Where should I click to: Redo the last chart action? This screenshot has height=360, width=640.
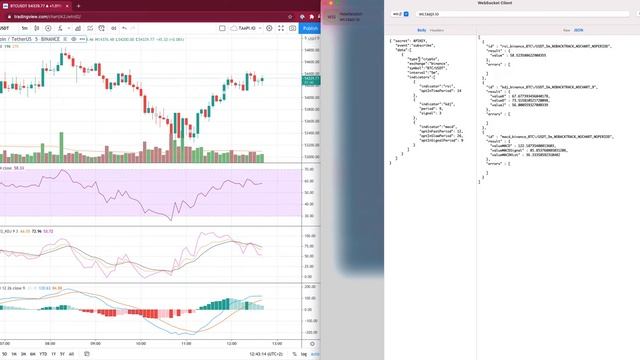click(x=133, y=28)
